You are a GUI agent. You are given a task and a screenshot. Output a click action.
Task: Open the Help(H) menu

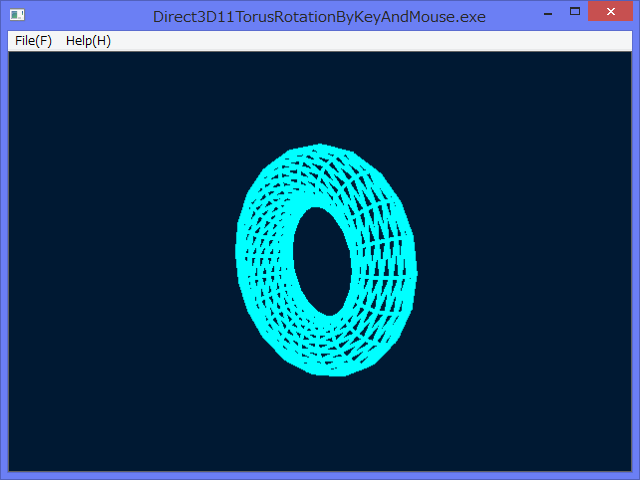point(88,41)
